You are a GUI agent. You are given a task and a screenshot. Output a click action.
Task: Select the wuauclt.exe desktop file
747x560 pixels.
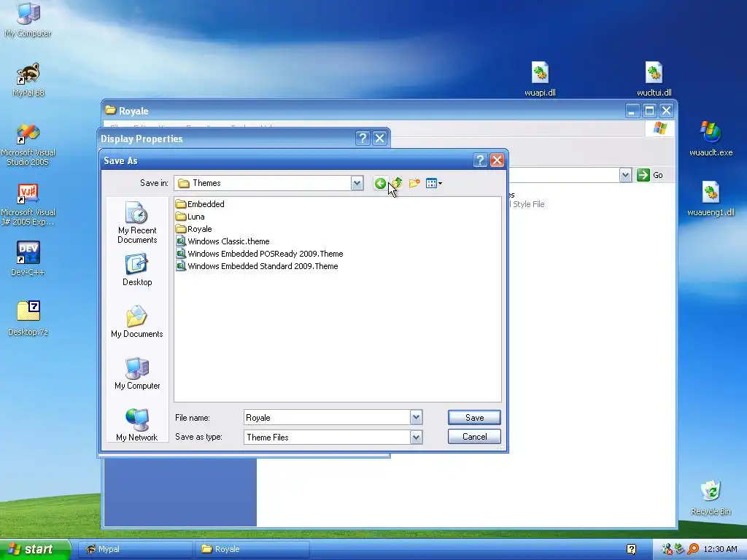click(711, 139)
